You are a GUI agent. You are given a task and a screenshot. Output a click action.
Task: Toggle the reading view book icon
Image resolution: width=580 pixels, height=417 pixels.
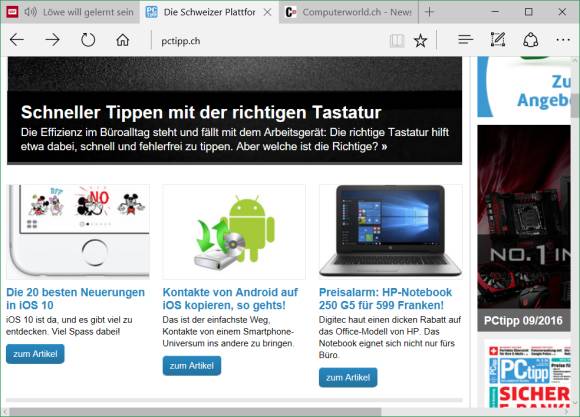tap(397, 40)
